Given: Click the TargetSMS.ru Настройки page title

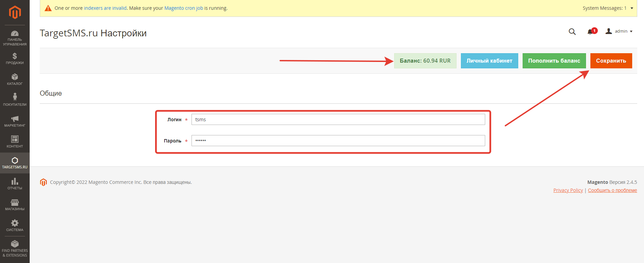Looking at the screenshot, I should (x=93, y=33).
